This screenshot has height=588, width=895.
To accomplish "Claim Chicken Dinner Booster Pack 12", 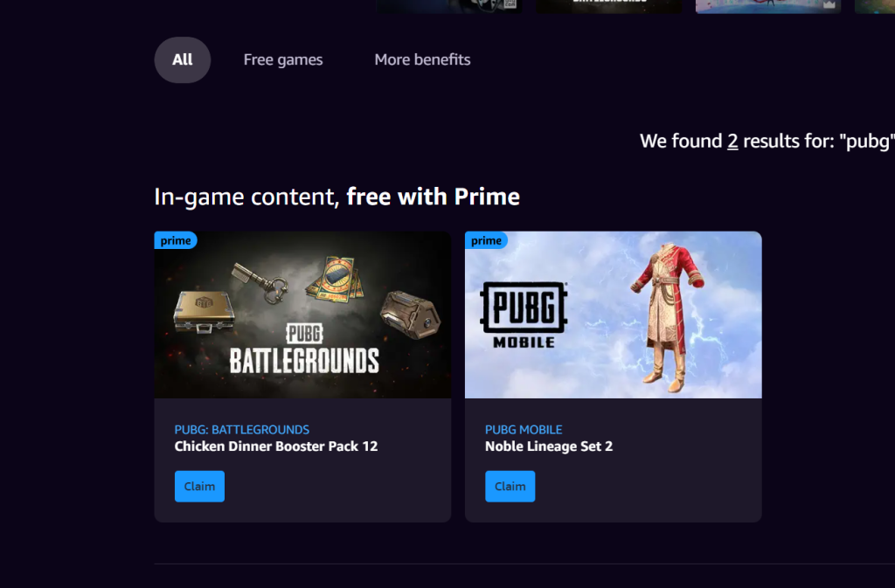I will point(199,486).
